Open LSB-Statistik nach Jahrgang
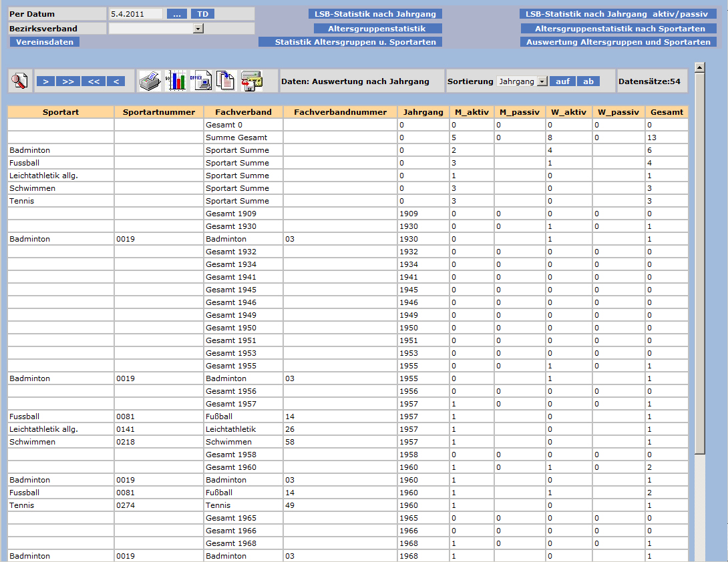728x562 pixels. coord(375,14)
